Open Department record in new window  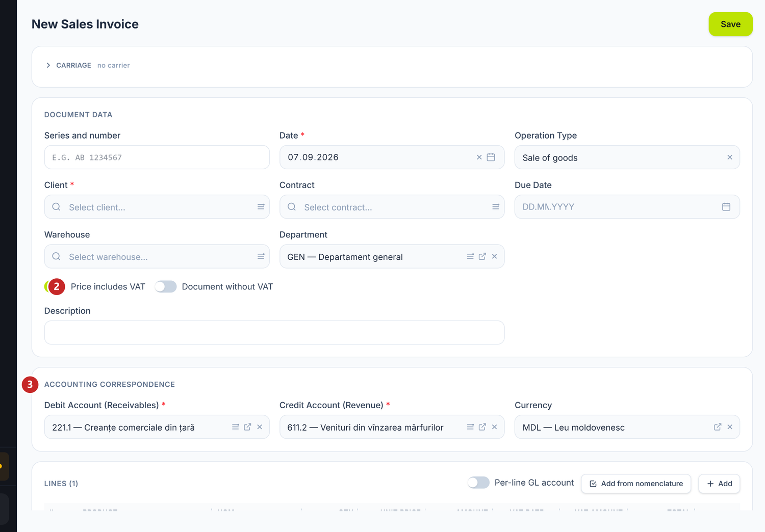[482, 256]
